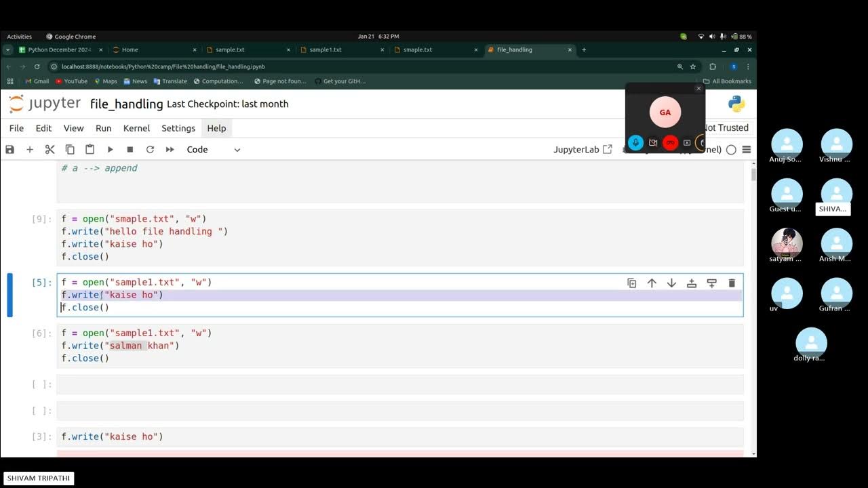Delete the active cell with trash icon
Image resolution: width=868 pixels, height=488 pixels.
click(x=732, y=283)
